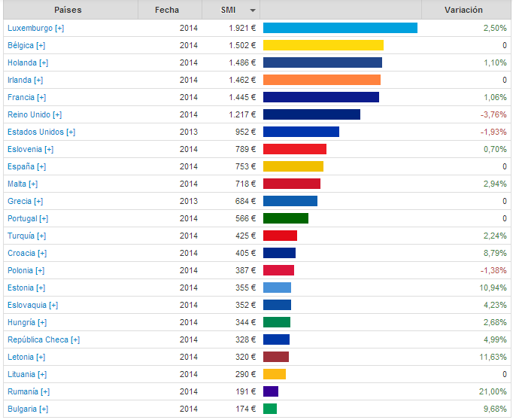Click the Países column header

click(x=68, y=10)
